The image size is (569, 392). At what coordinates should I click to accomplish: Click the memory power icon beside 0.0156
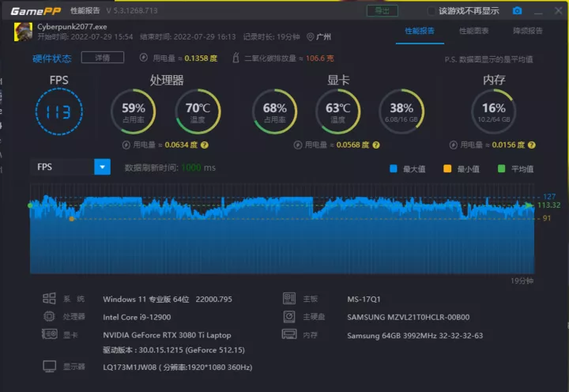454,145
